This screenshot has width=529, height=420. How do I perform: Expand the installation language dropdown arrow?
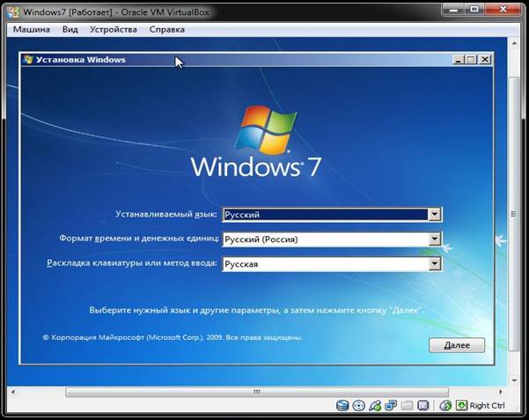point(434,214)
